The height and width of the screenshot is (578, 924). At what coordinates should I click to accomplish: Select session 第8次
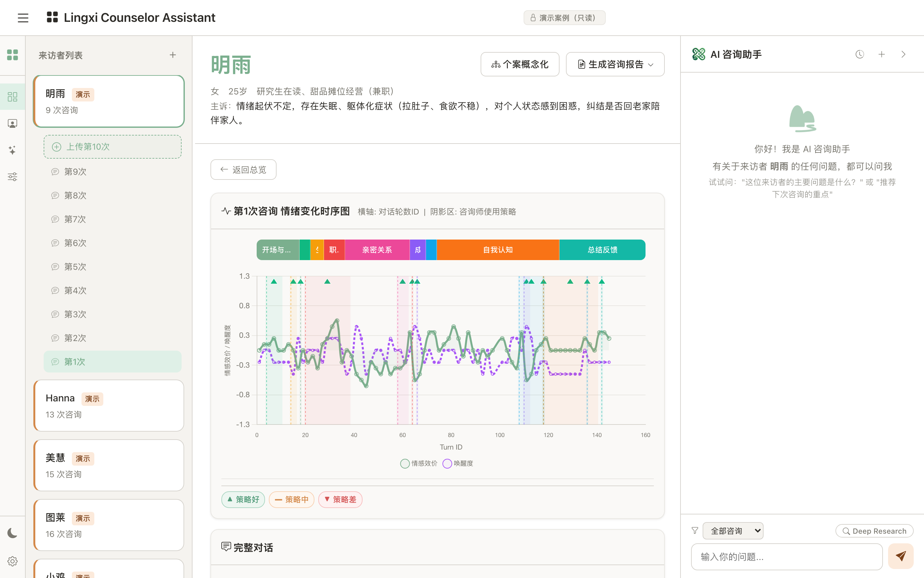point(112,195)
